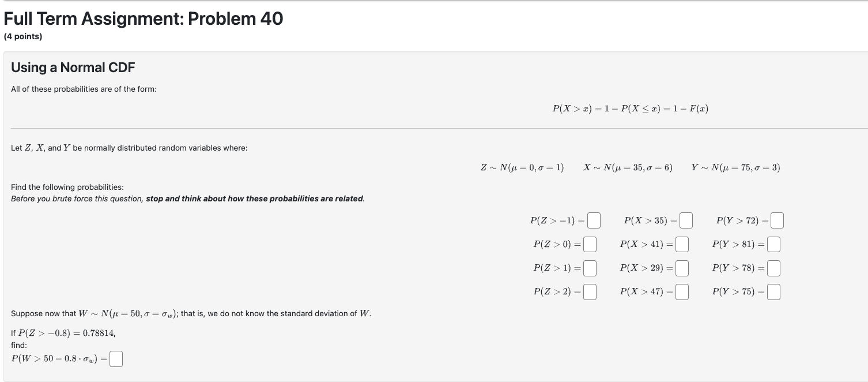Screen dimensions: 868x382
Task: Click the bolded stop and think hint text
Action: click(259, 198)
